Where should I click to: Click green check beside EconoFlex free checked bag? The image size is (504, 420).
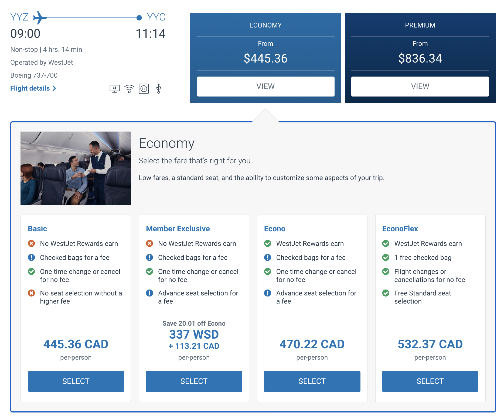(386, 257)
